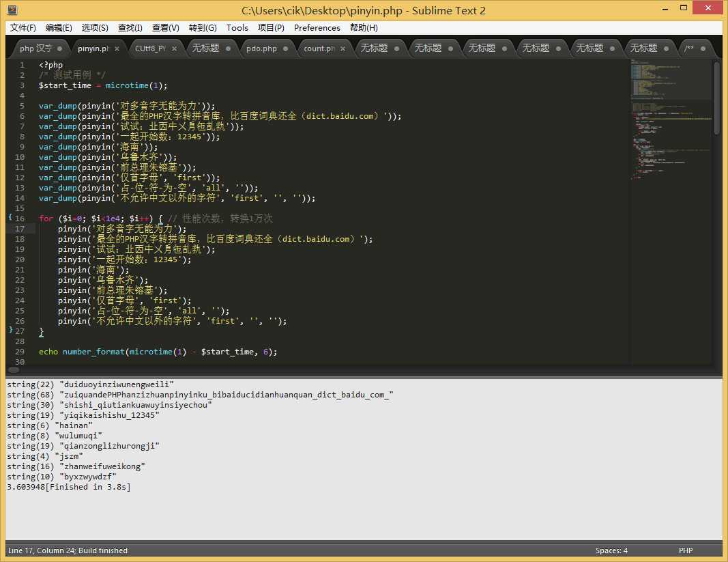
Task: Open the 查找(I) menu
Action: (x=130, y=28)
